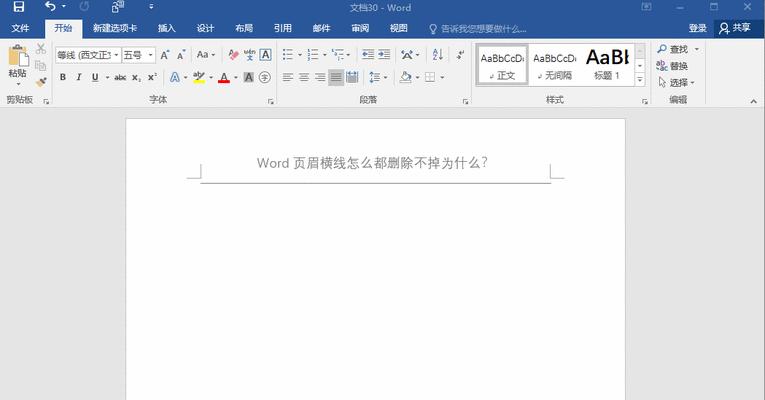Open the font color dropdown arrow
765x400 pixels.
[236, 77]
